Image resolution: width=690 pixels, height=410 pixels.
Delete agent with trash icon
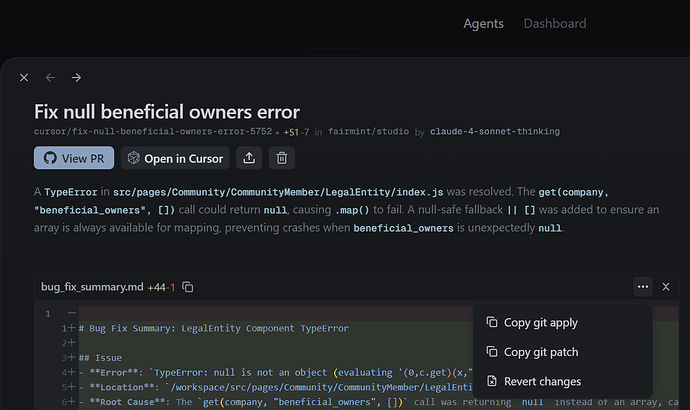(282, 158)
